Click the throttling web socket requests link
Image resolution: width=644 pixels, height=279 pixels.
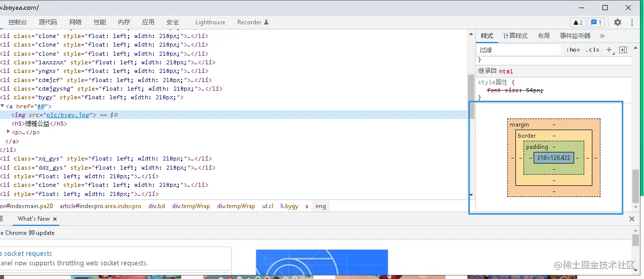pyautogui.click(x=26, y=253)
